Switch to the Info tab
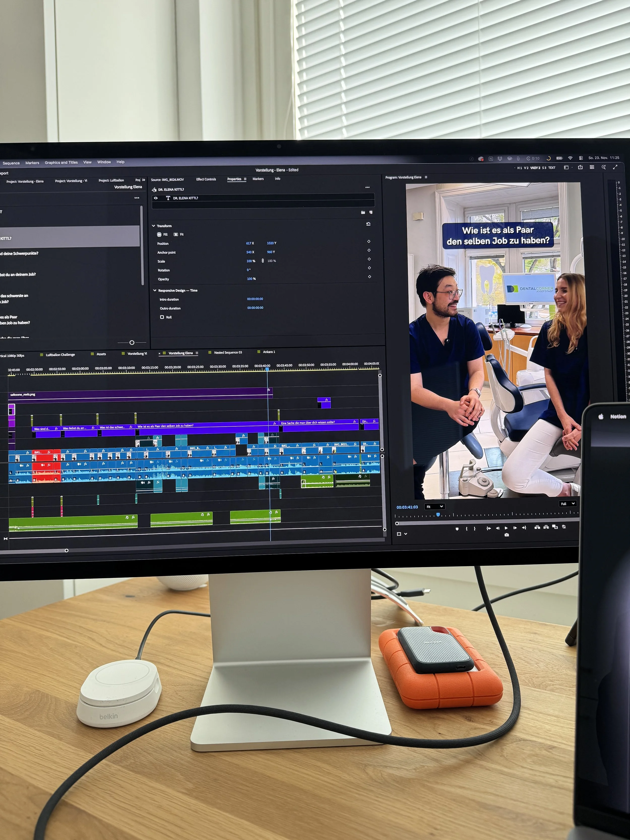The width and height of the screenshot is (630, 840). point(278,178)
